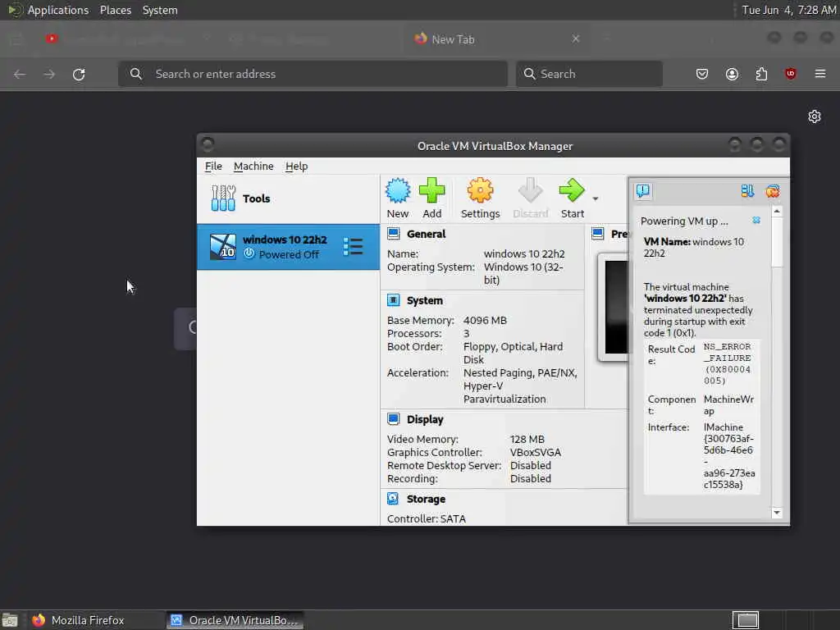Viewport: 840px width, 630px height.
Task: Click the Storage section header
Action: click(x=426, y=499)
